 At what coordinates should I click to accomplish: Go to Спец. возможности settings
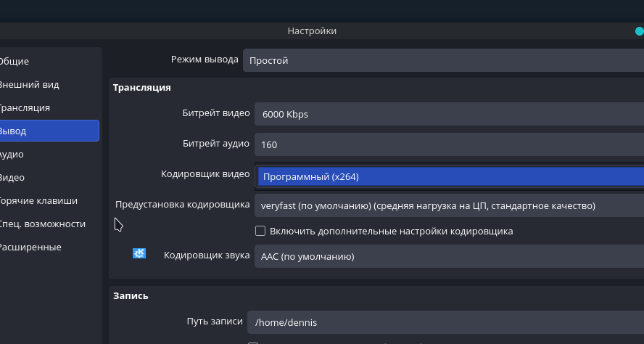[42, 224]
